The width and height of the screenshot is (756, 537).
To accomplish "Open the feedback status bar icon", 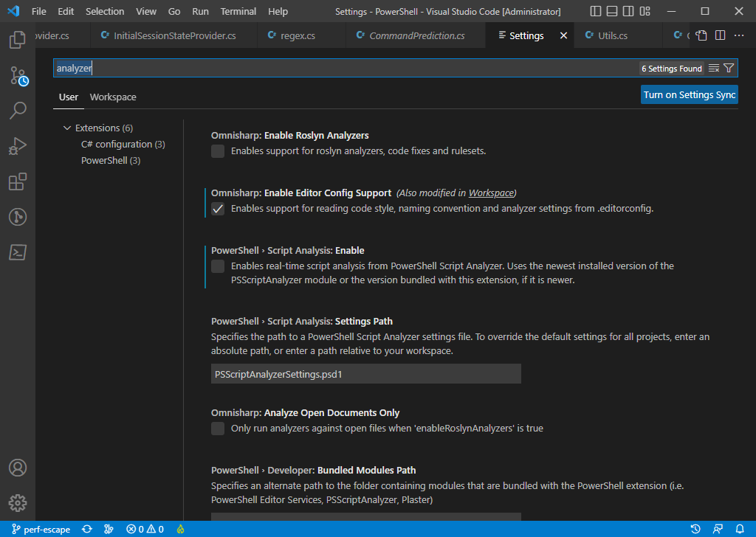I will [x=718, y=529].
